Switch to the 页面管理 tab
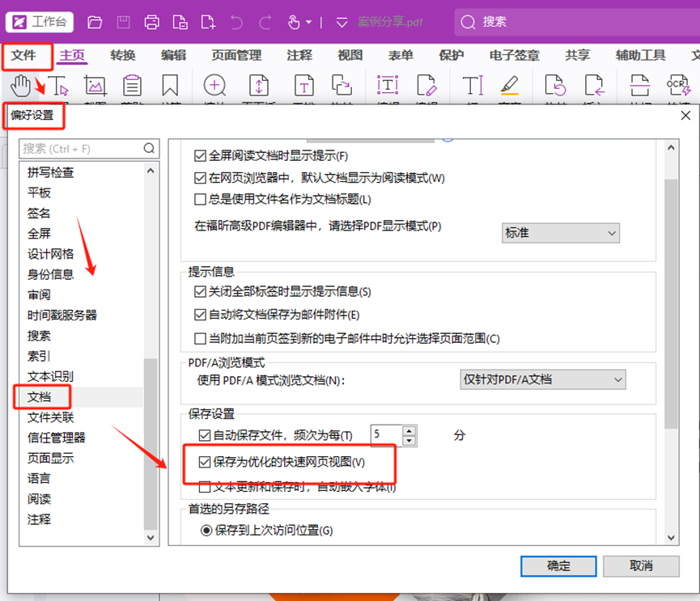Viewport: 700px width, 601px height. point(236,55)
